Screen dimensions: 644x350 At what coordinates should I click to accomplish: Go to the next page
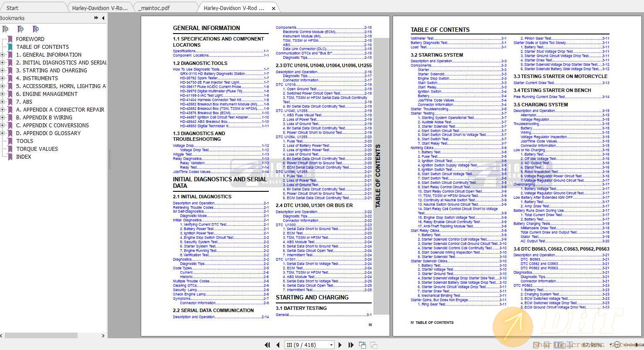(340, 345)
